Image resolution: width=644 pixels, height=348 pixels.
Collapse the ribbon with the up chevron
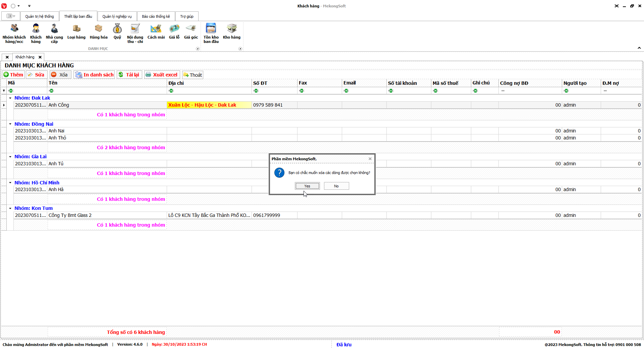639,48
